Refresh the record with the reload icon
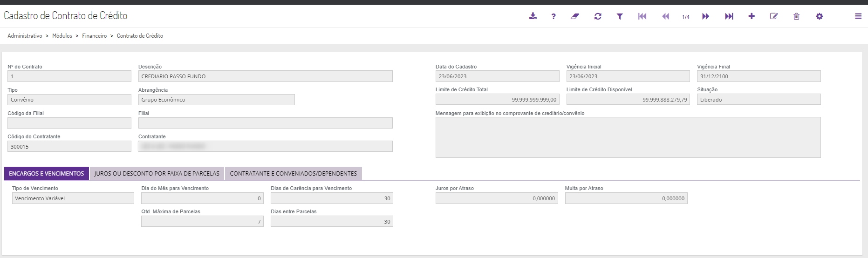The width and height of the screenshot is (868, 258). 598,16
